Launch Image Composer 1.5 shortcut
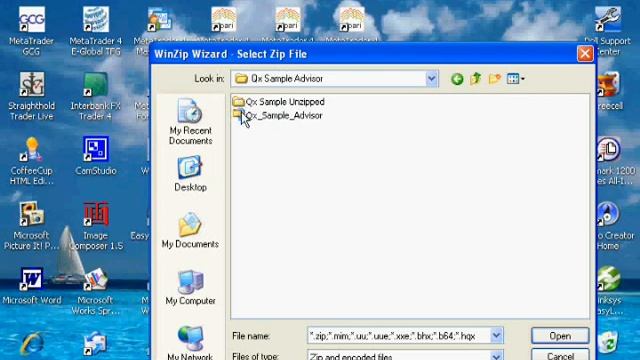This screenshot has height=360, width=640. click(x=96, y=226)
